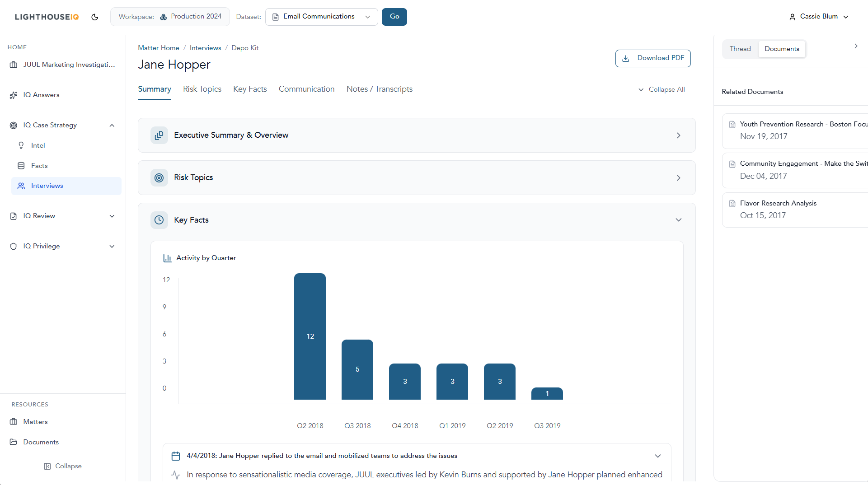Viewport: 868px width, 485px height.
Task: Click the calendar icon on 4/4/2018 entry
Action: 176,456
